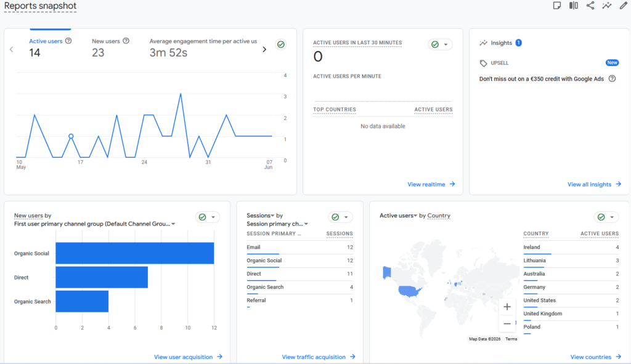Click help icon next to New users
The width and height of the screenshot is (631, 364).
click(x=126, y=41)
